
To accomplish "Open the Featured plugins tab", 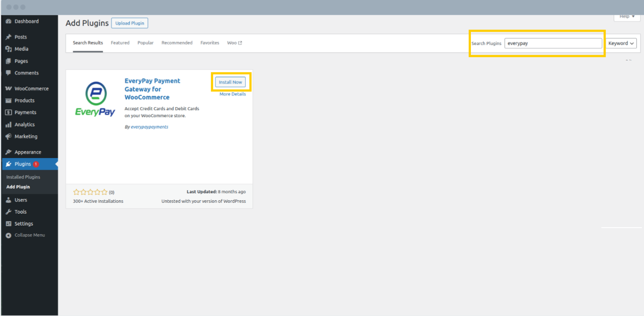I will tap(120, 43).
